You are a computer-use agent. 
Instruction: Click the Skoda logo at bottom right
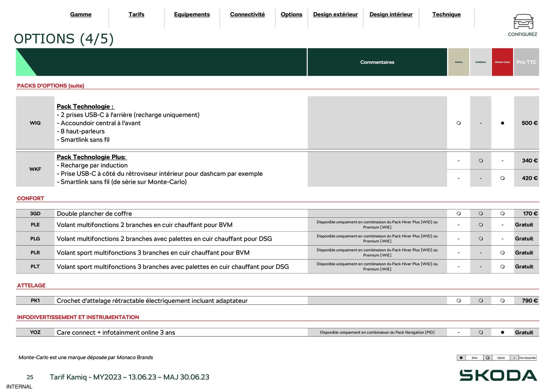point(498,375)
